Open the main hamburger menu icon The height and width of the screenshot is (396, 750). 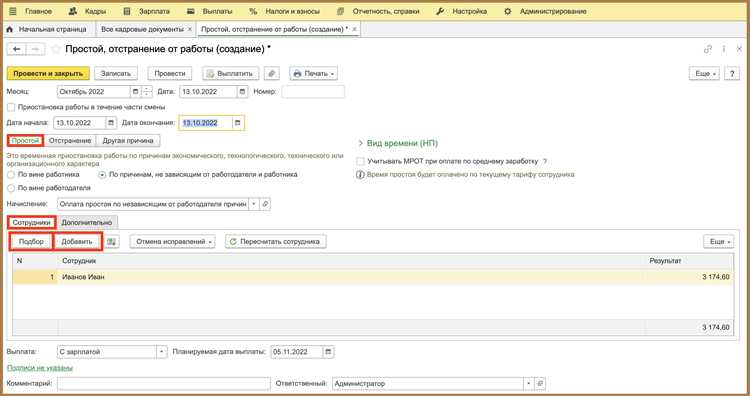click(x=13, y=11)
